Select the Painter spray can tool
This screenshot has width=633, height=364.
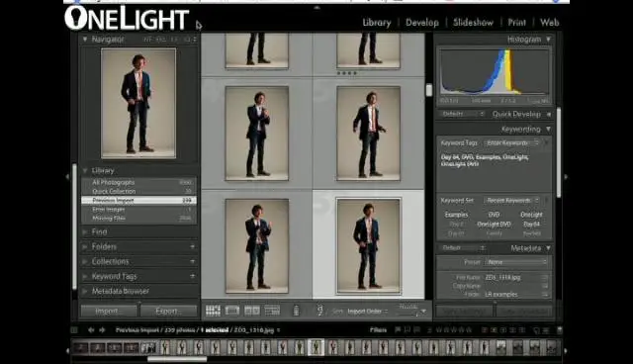[296, 311]
